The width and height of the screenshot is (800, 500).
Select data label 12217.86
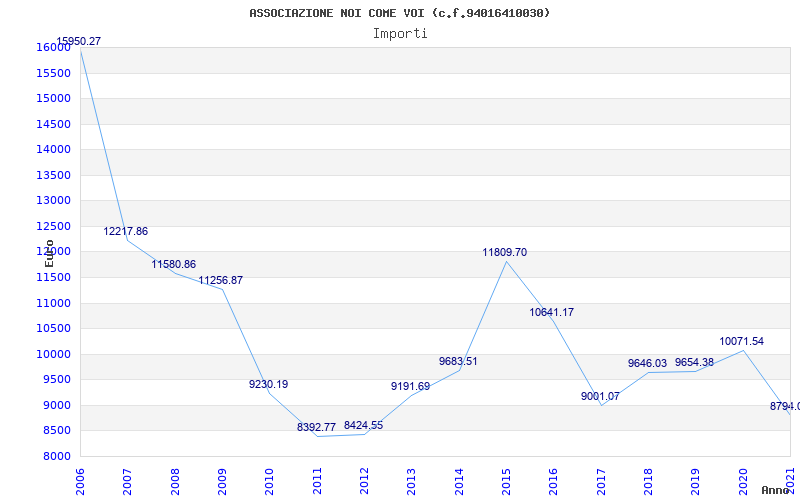[x=126, y=231]
